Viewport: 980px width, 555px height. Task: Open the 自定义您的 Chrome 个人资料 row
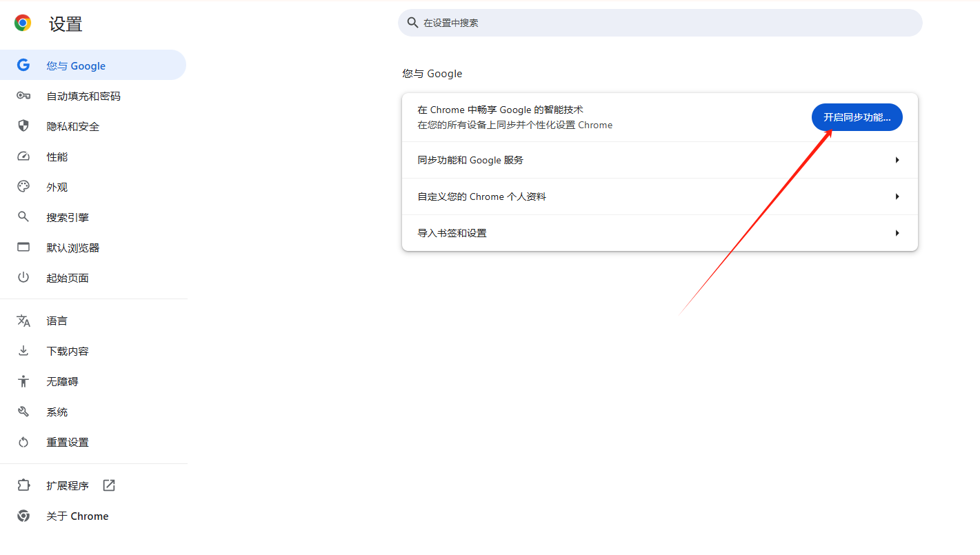[660, 196]
